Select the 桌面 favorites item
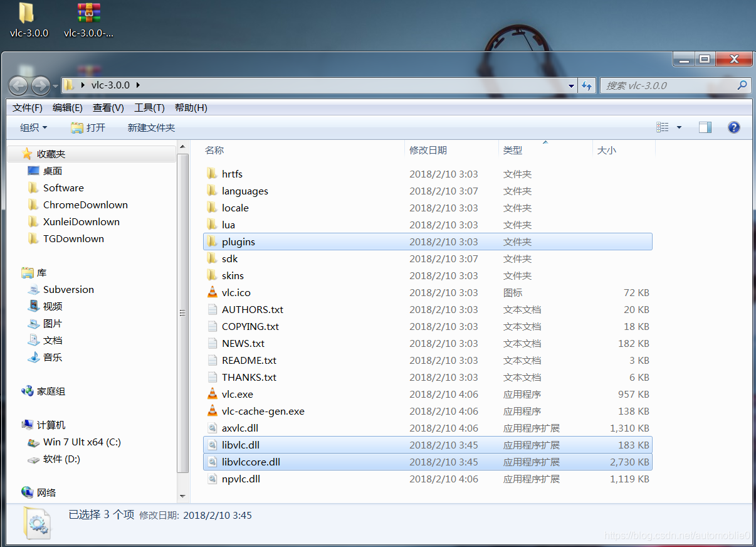Viewport: 756px width, 547px height. click(53, 171)
